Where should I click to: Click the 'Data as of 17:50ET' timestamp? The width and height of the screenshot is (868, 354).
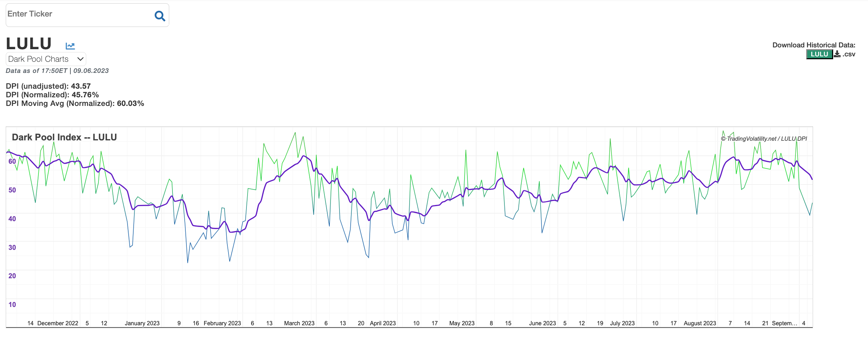point(57,71)
